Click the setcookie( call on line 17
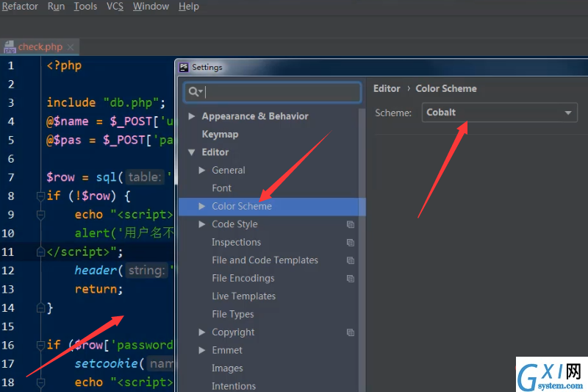588x392 pixels. [x=109, y=363]
